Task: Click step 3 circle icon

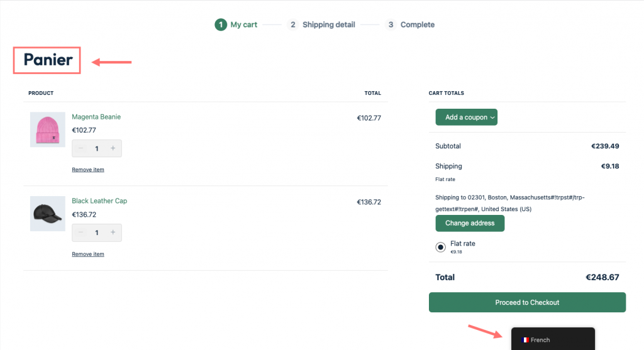Action: point(391,25)
